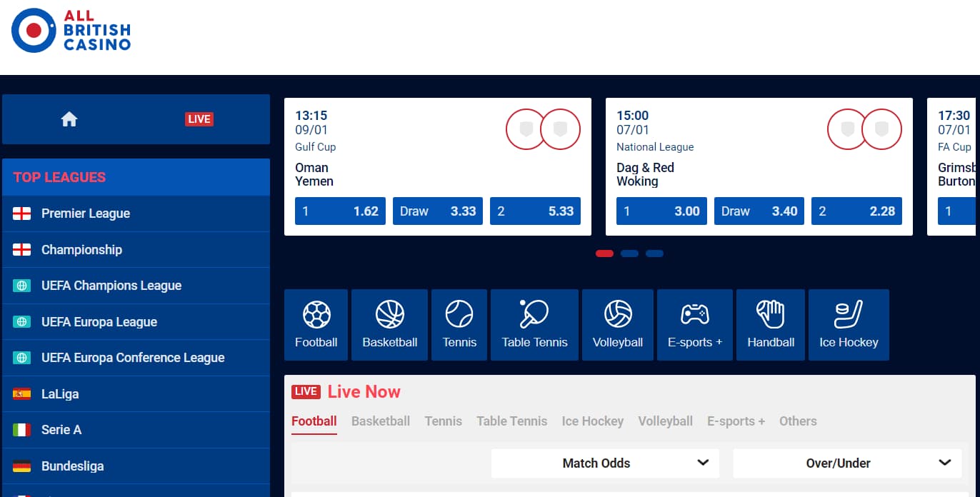Viewport: 980px width, 497px height.
Task: Toggle the red LIVE badge in sidebar
Action: pyautogui.click(x=199, y=119)
